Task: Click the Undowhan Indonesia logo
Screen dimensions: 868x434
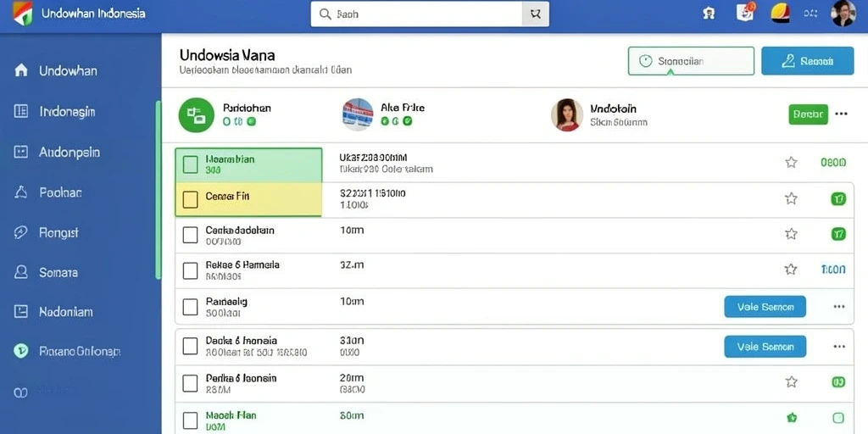Action: point(23,14)
